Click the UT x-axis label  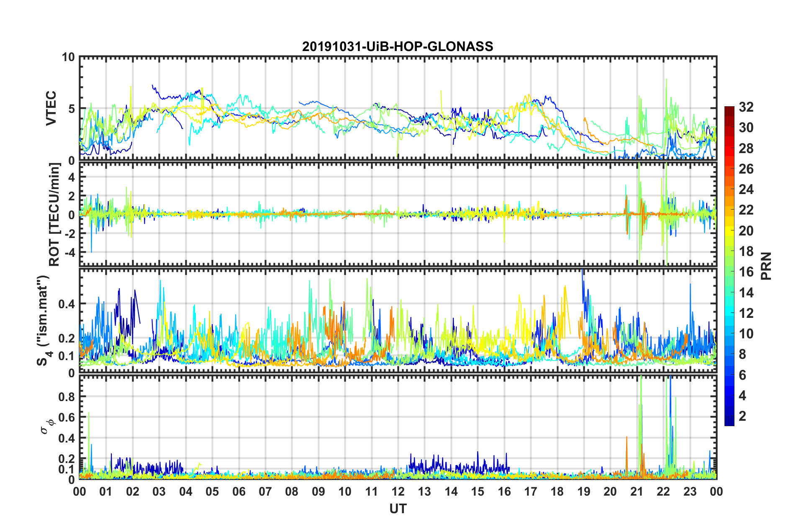click(398, 509)
